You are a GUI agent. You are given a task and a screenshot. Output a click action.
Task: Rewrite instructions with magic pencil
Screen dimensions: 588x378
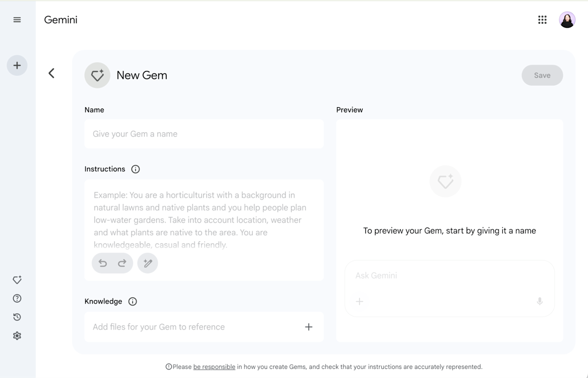click(148, 263)
